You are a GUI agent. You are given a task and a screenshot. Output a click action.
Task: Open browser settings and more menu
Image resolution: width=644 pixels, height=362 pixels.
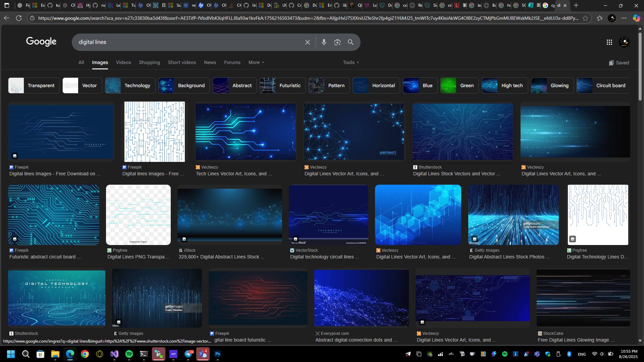point(624,18)
